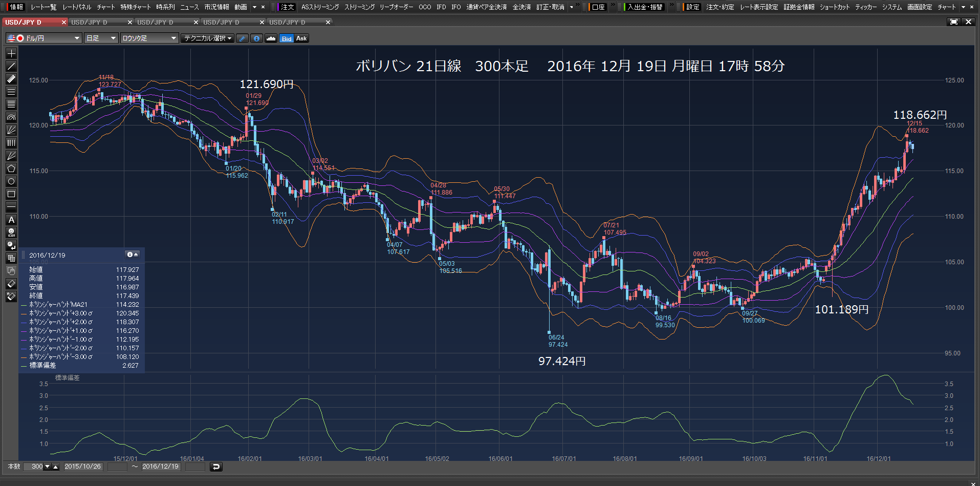Click the copy objects tool
Viewport: 980px width, 486px height.
(11, 258)
